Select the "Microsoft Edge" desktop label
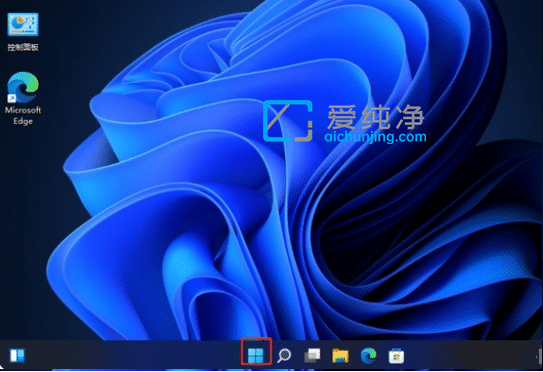Viewport: 543px width, 372px height. point(23,116)
